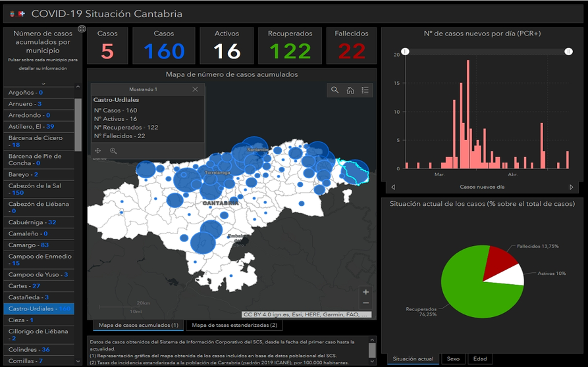Select Castañeda municipality
The height and width of the screenshot is (367, 588).
point(39,297)
